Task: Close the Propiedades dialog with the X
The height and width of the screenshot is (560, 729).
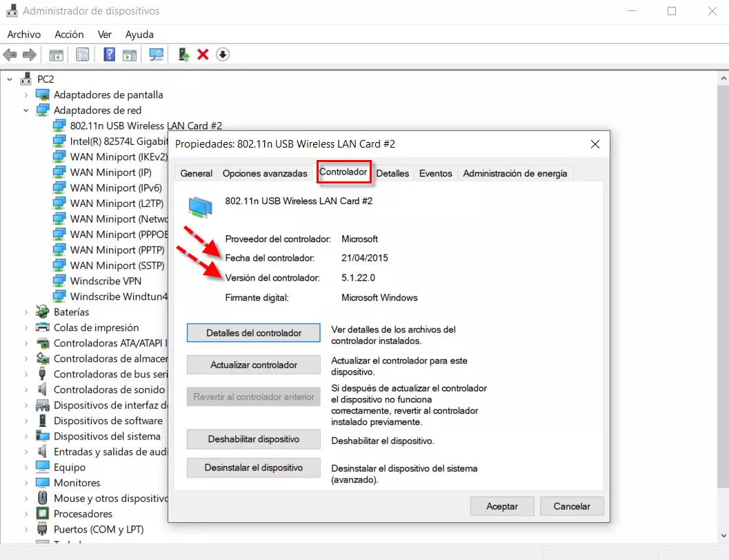Action: tap(595, 144)
